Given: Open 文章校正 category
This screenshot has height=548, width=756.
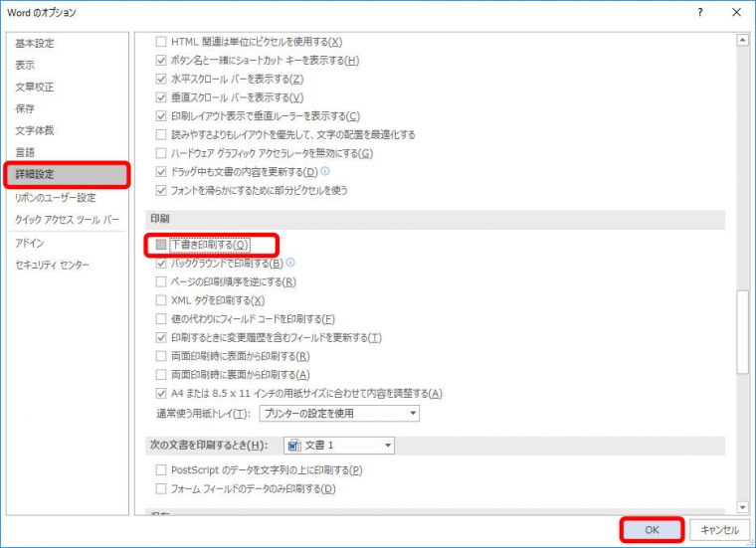Looking at the screenshot, I should click(x=67, y=88).
